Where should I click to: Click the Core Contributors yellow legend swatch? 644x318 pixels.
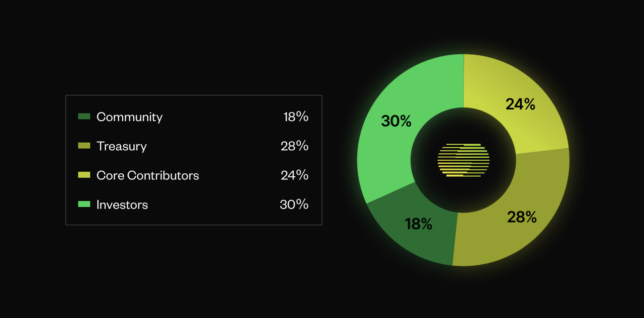tap(84, 175)
